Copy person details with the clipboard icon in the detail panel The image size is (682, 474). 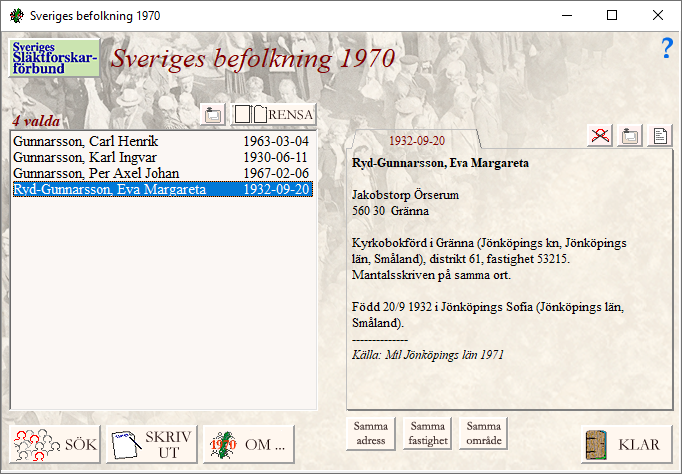[x=630, y=135]
